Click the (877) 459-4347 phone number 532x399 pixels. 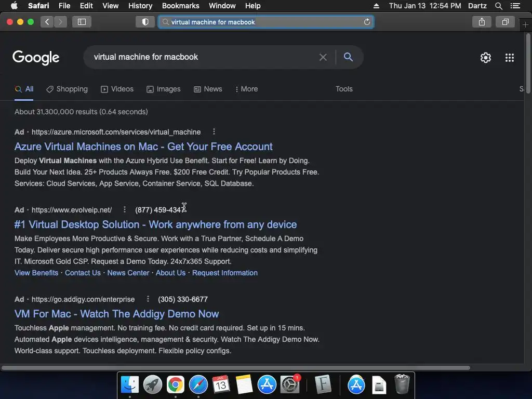pyautogui.click(x=161, y=210)
